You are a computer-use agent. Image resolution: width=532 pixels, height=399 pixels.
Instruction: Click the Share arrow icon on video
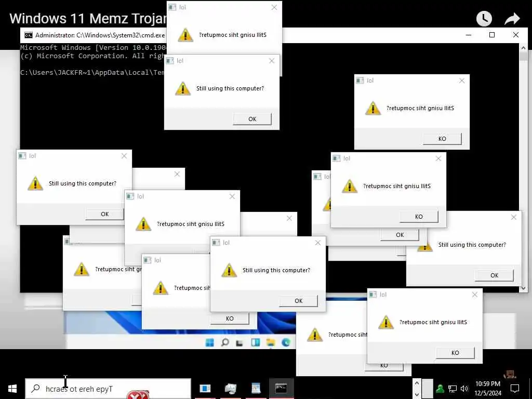click(512, 19)
